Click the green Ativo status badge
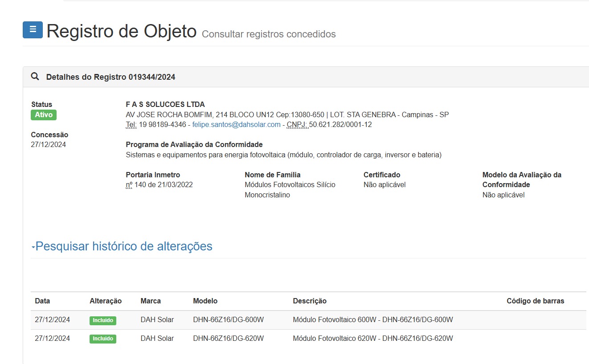Screen dimensions: 589x364 pyautogui.click(x=44, y=115)
